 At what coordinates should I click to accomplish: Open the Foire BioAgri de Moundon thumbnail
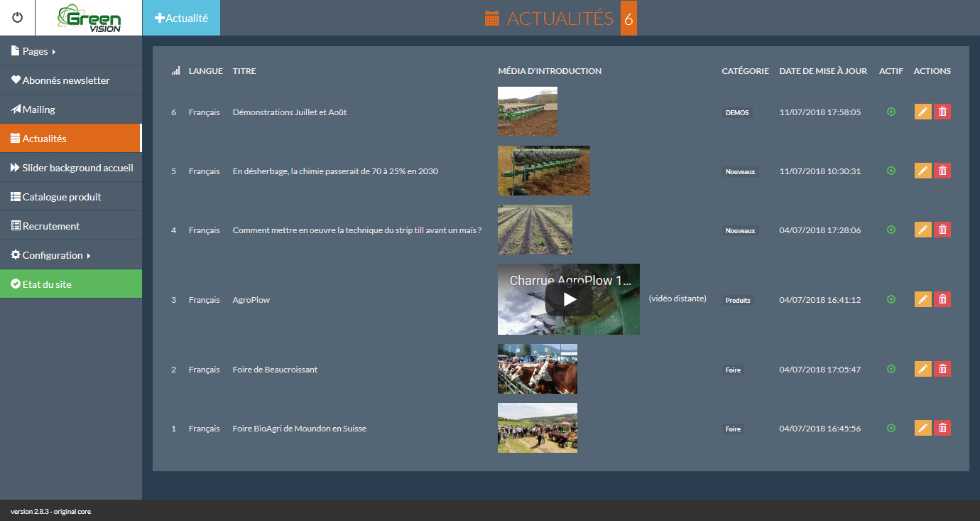pos(538,428)
